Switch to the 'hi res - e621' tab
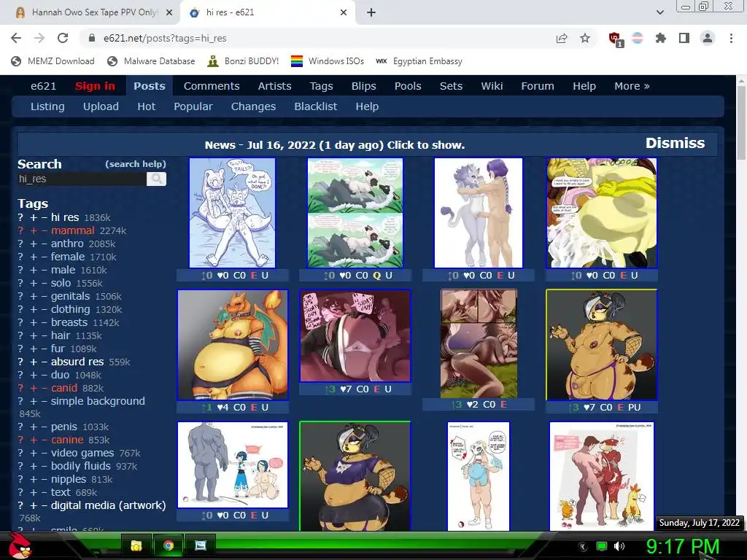The width and height of the screenshot is (747, 560). point(268,13)
